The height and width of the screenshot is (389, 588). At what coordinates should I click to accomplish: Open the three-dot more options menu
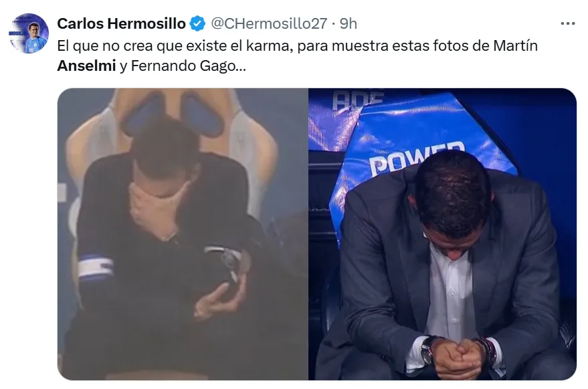[x=568, y=23]
